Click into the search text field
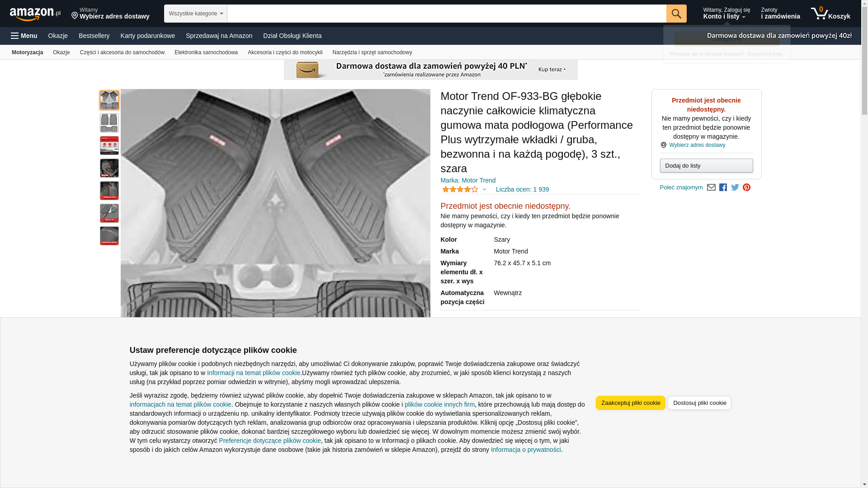Screen dimensions: 868x488 pyautogui.click(x=446, y=14)
